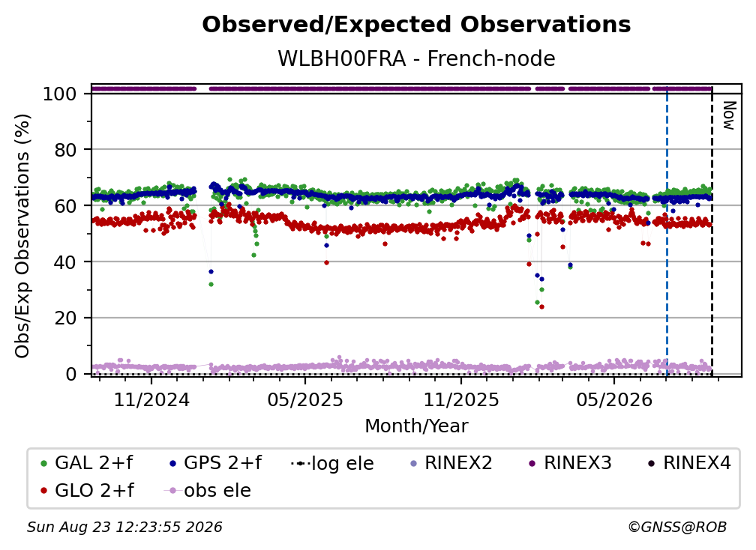Click the GPS 2+f blue legend marker
756x550 pixels.
pyautogui.click(x=173, y=464)
